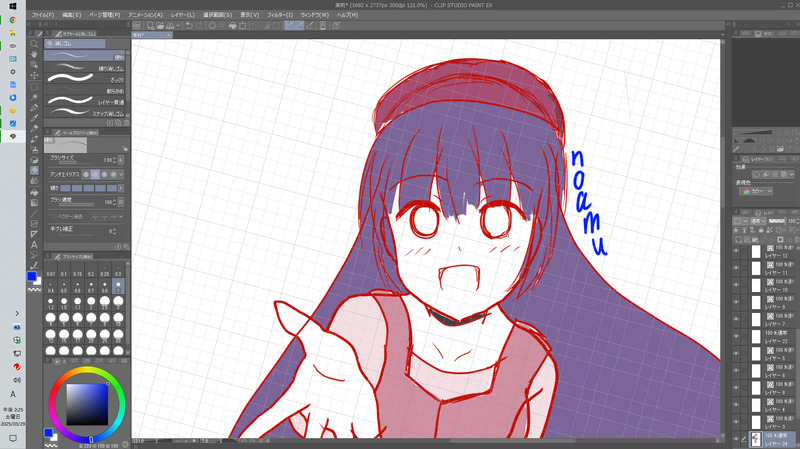Click the Fill paint bucket command icon
The width and height of the screenshot is (800, 449).
[x=233, y=26]
